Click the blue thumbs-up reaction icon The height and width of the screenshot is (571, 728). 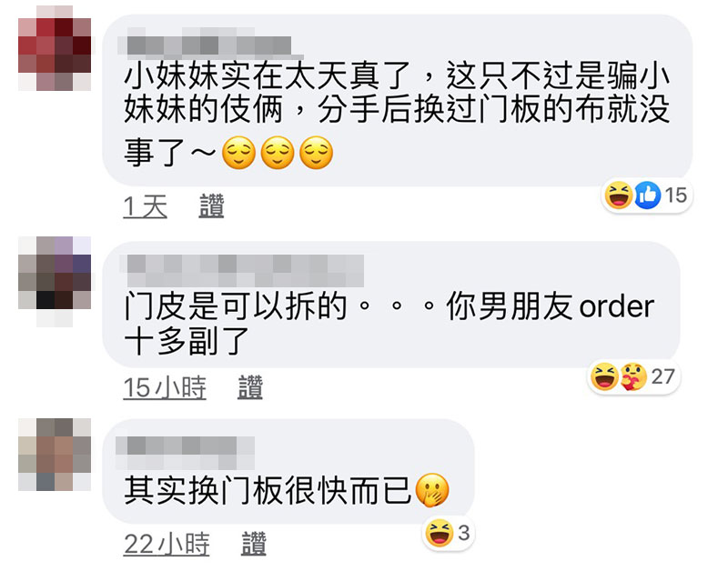647,195
